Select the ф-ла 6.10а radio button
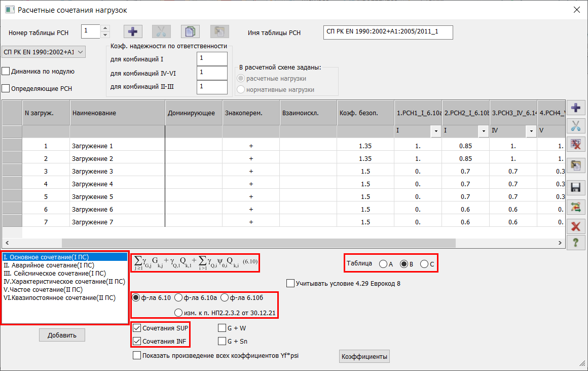Viewport: 588px width, 371px height. pos(178,297)
